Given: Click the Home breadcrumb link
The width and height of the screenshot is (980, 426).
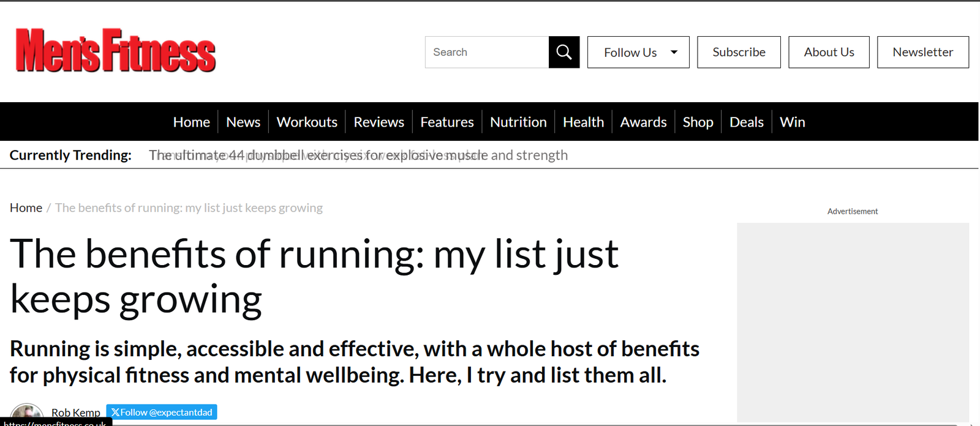Looking at the screenshot, I should pyautogui.click(x=26, y=207).
